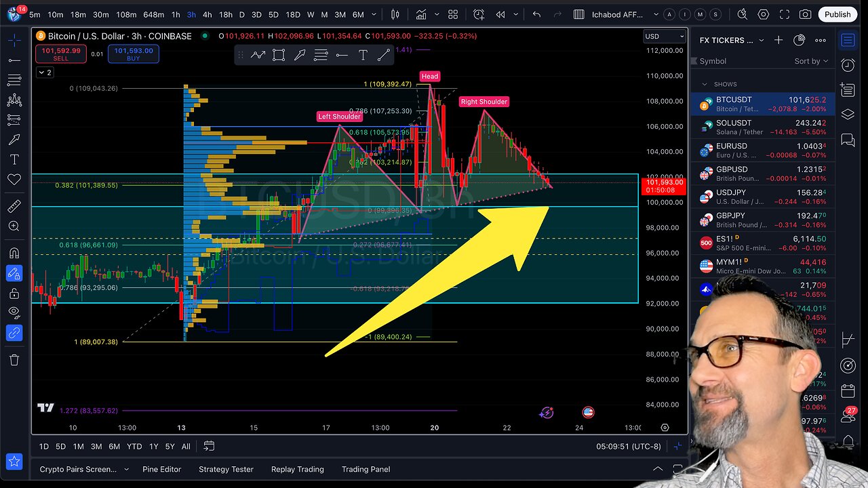
Task: Open the go-to-date calendar icon
Action: coord(209,447)
